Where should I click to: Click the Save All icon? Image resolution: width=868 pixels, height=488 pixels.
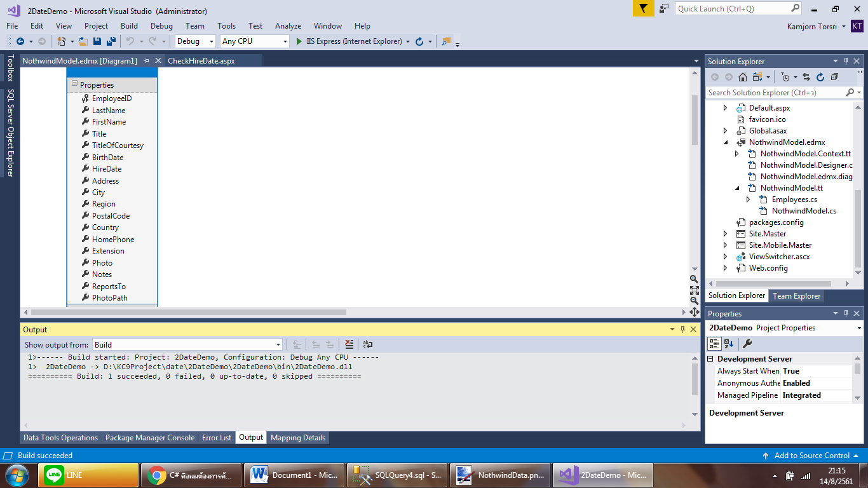(x=111, y=41)
